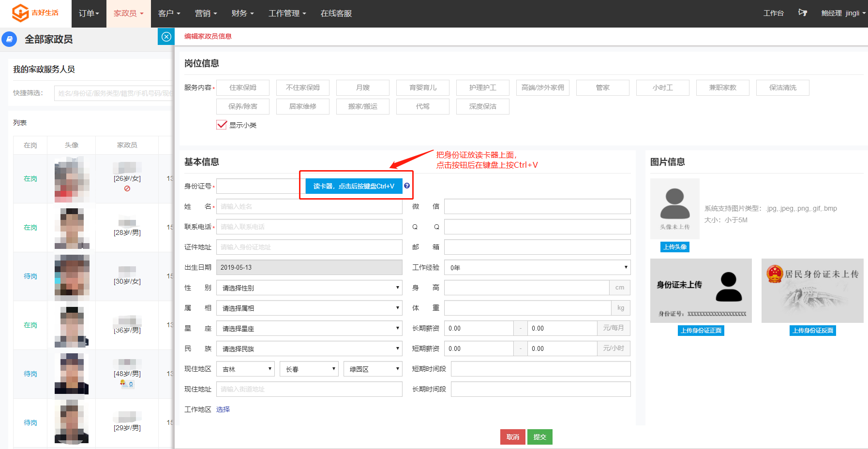Select service type 深度保洁

[x=483, y=106]
